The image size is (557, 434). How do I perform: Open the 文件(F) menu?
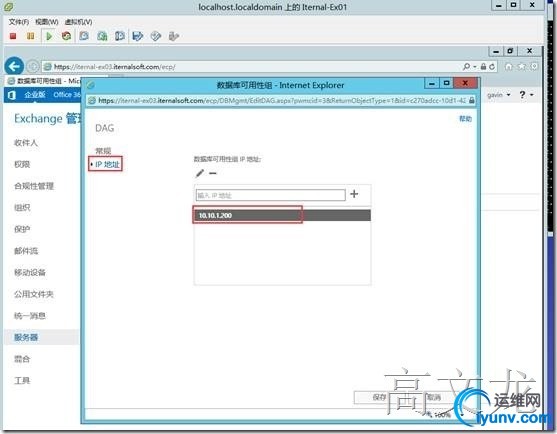tap(18, 22)
